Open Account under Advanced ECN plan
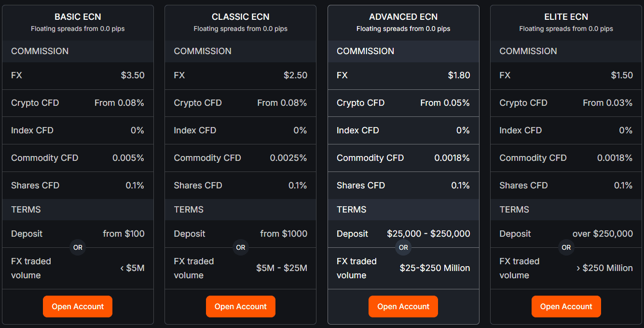 click(x=403, y=306)
